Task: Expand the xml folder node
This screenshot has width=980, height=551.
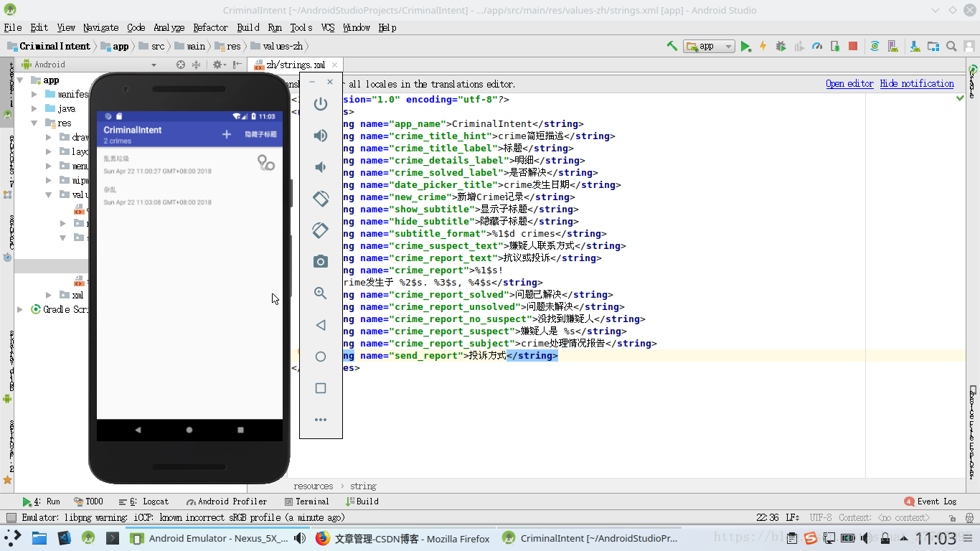Action: click(49, 295)
